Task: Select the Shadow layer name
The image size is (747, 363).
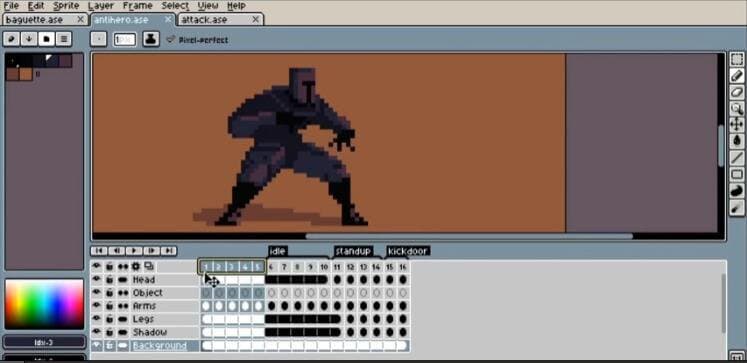Action: click(x=150, y=332)
